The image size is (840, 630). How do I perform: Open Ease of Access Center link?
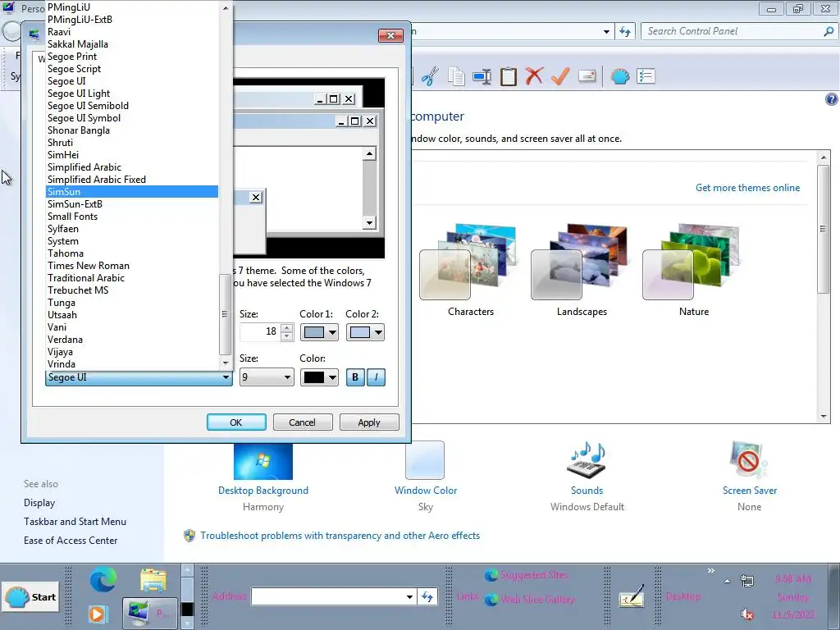[71, 540]
